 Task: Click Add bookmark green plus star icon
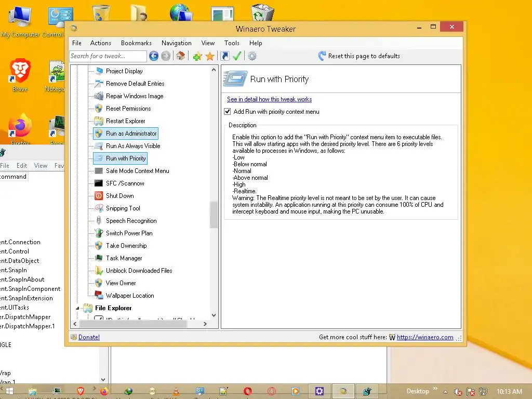197,56
